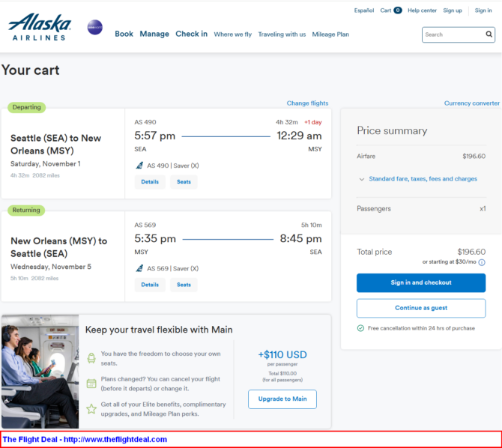
Task: Click the Alaska tail icon beside AS 569
Action: pyautogui.click(x=139, y=268)
